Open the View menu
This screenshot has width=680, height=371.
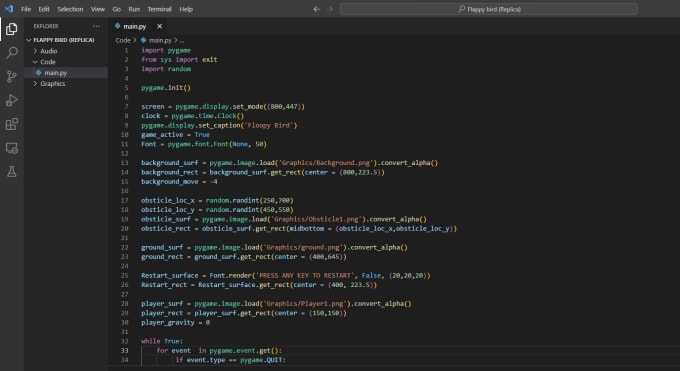(98, 9)
